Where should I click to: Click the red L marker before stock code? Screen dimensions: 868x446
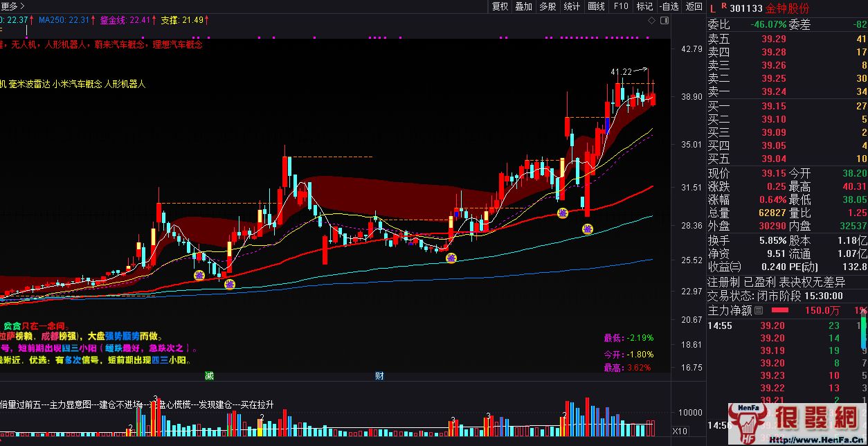pos(713,8)
